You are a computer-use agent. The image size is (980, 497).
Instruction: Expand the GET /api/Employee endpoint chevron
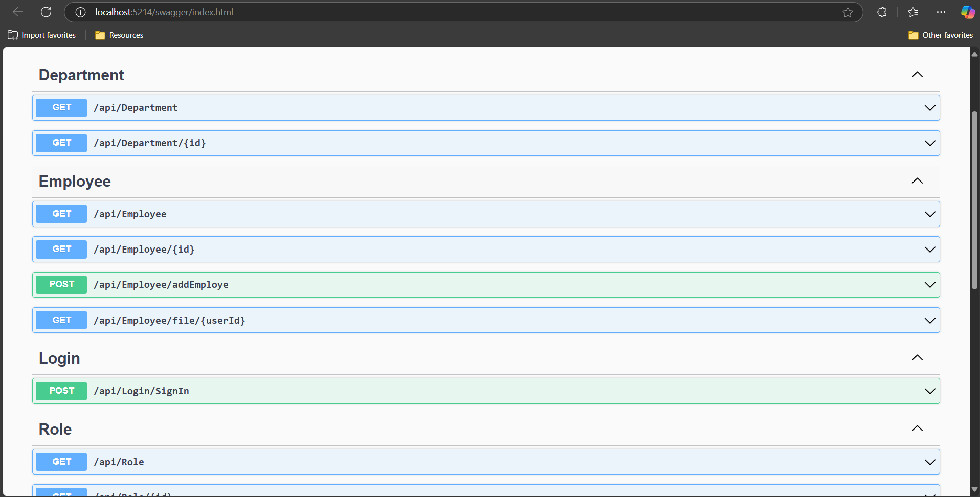point(930,214)
